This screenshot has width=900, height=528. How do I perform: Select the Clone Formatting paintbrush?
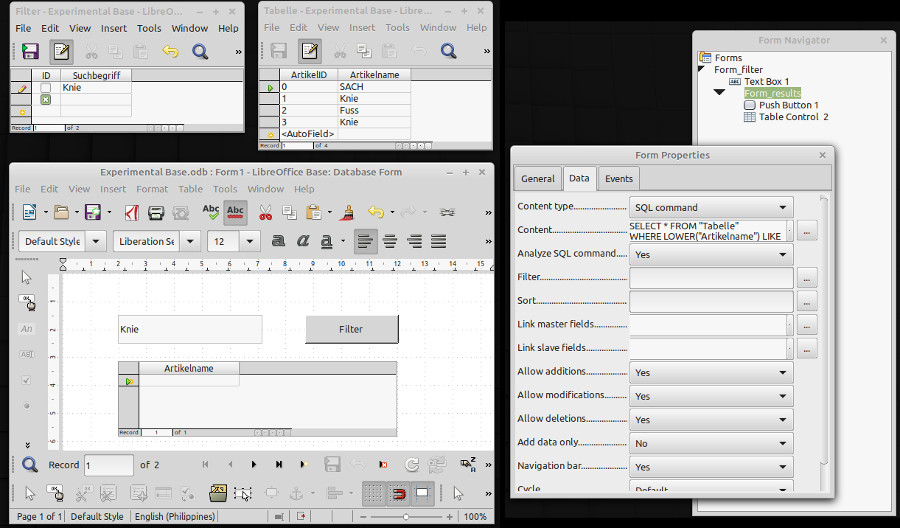pos(347,212)
